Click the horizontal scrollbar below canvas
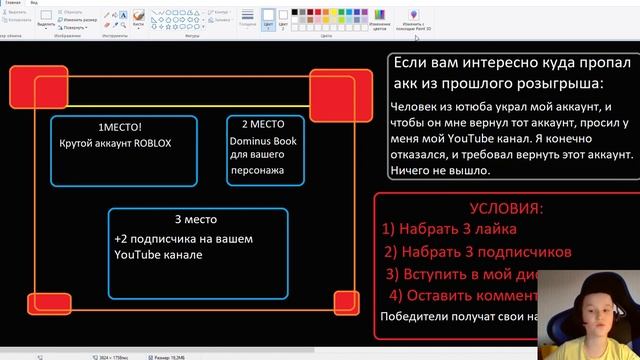Viewport: 640px width, 360px height. pos(157,349)
